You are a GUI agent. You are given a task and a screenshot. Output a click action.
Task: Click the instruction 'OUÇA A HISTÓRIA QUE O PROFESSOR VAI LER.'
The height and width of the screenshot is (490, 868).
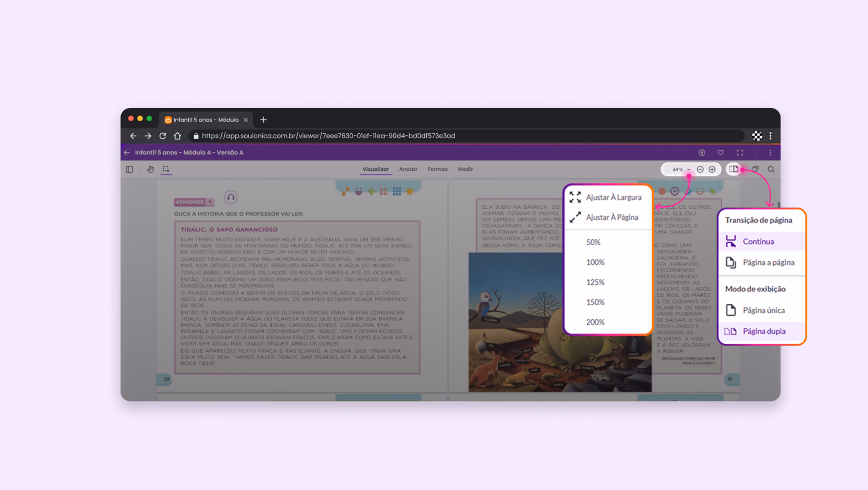239,214
